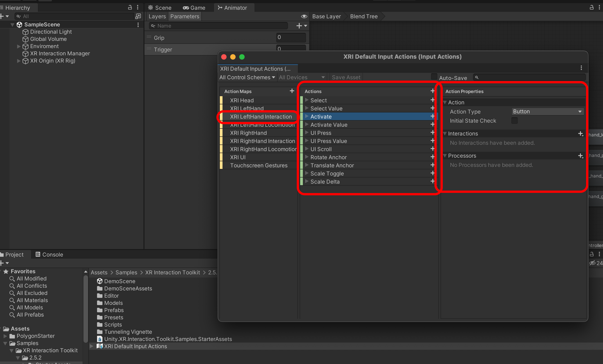This screenshot has width=603, height=364.
Task: Open the Input Actions window three-dot menu
Action: (x=581, y=68)
